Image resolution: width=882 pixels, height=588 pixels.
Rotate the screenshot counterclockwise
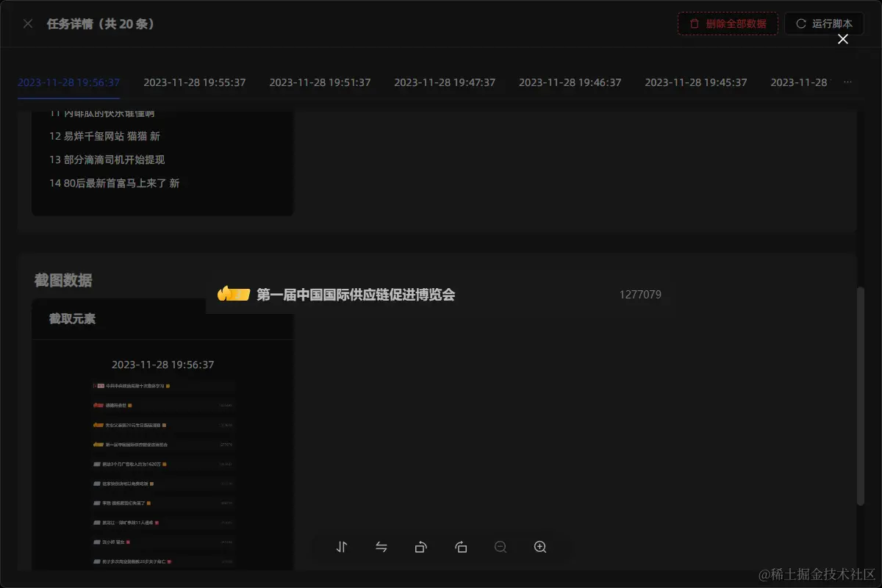tap(421, 547)
